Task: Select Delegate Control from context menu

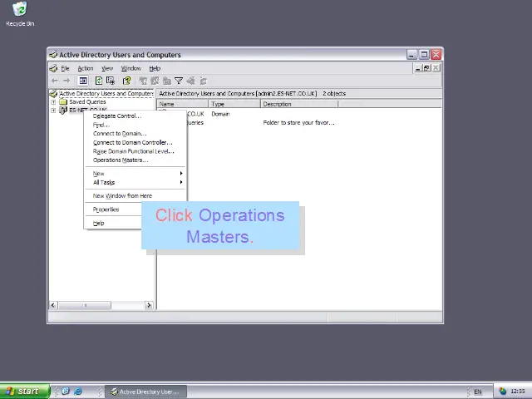Action: coord(135,116)
